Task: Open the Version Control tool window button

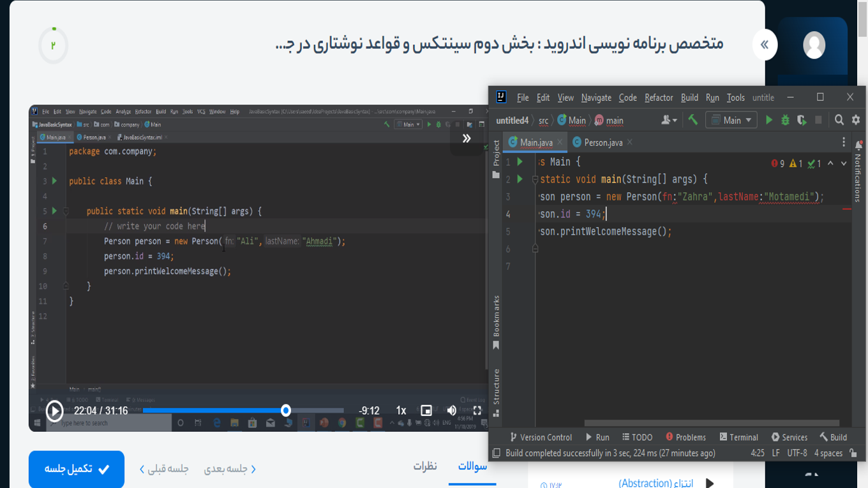Action: (x=541, y=437)
